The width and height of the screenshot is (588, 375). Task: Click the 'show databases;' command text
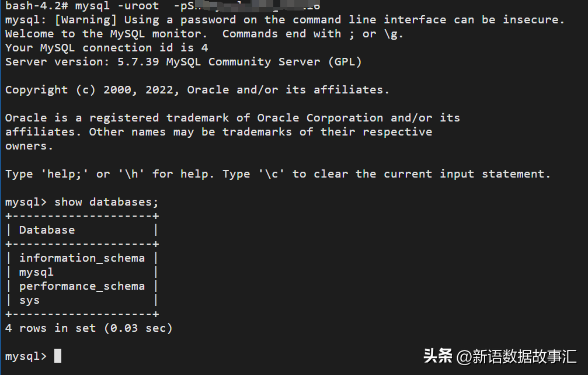point(106,202)
